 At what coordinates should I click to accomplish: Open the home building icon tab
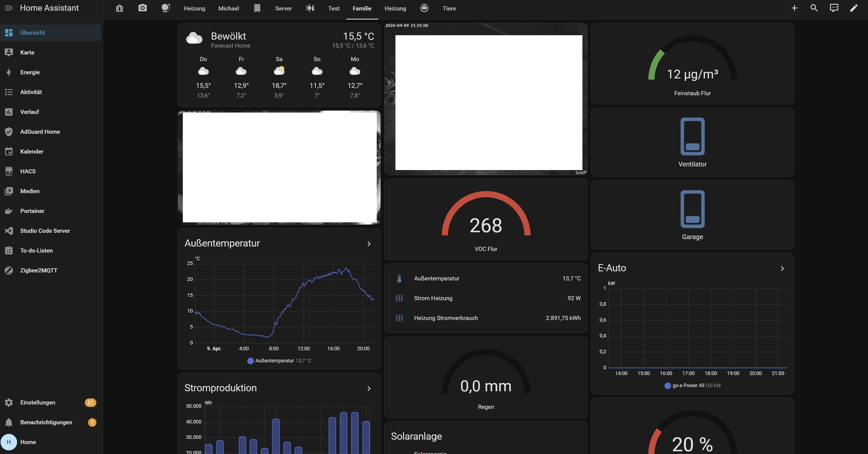click(119, 8)
